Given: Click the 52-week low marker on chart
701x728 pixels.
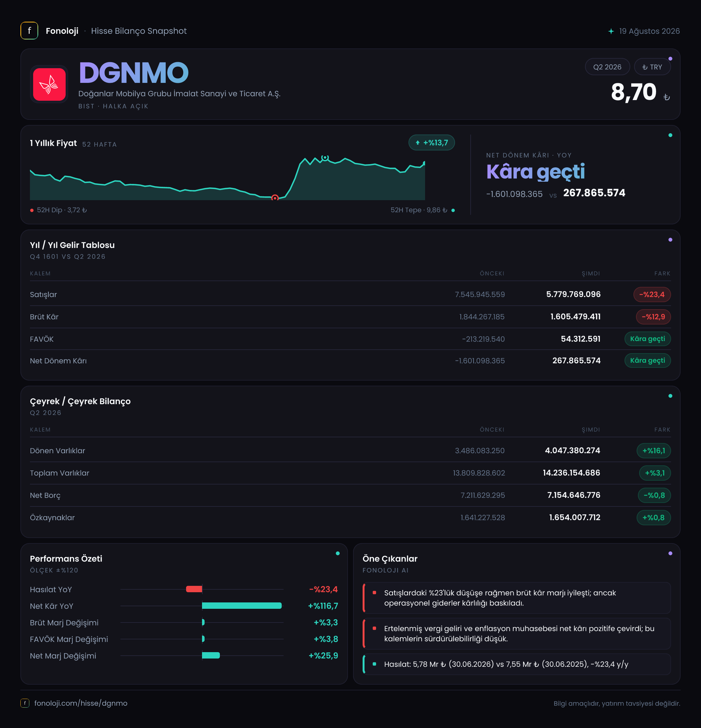Looking at the screenshot, I should pos(275,198).
